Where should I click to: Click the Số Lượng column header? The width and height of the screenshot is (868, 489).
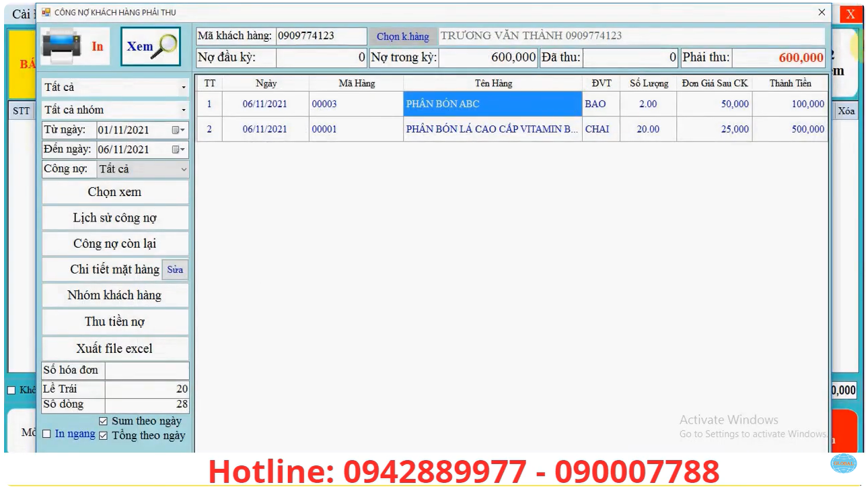649,84
